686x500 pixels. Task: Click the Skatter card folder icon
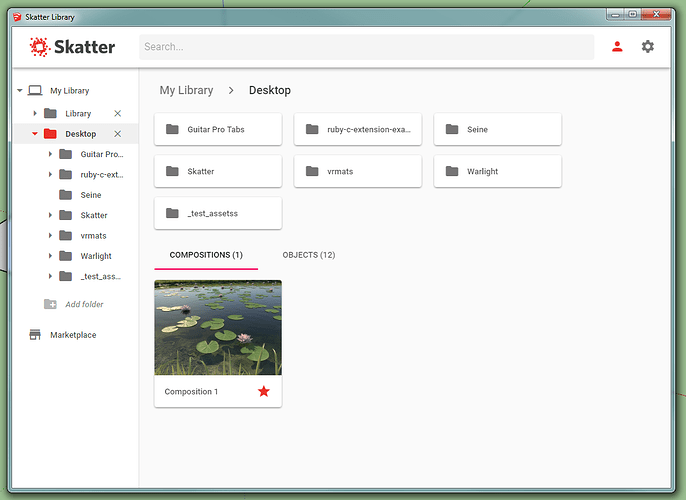pos(172,171)
